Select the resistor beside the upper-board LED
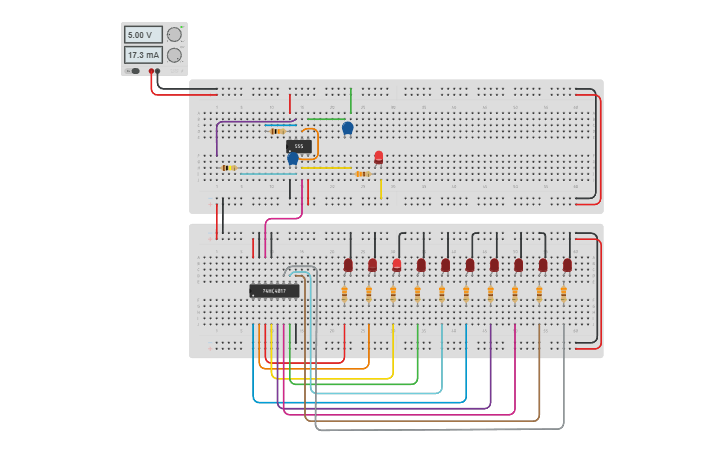 pos(363,174)
